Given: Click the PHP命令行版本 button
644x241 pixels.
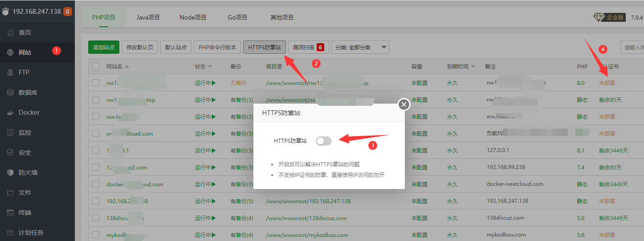Looking at the screenshot, I should (217, 47).
